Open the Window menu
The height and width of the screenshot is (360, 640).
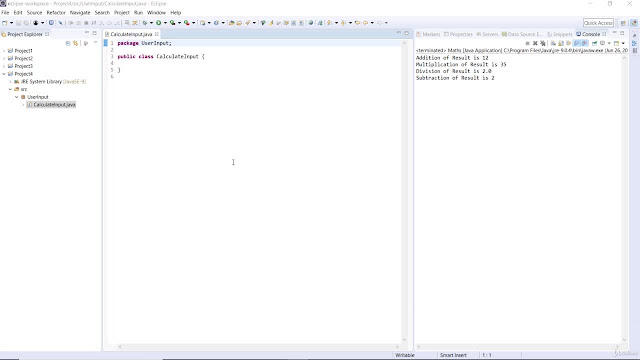pyautogui.click(x=156, y=13)
